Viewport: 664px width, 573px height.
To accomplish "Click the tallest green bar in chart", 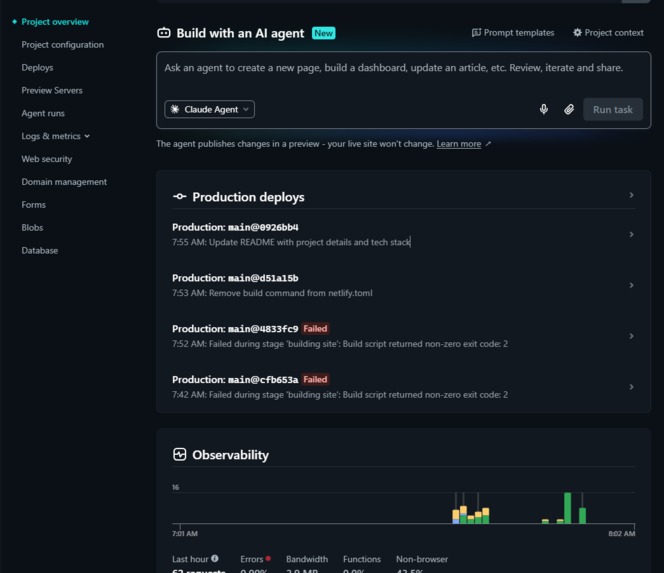I will click(567, 508).
